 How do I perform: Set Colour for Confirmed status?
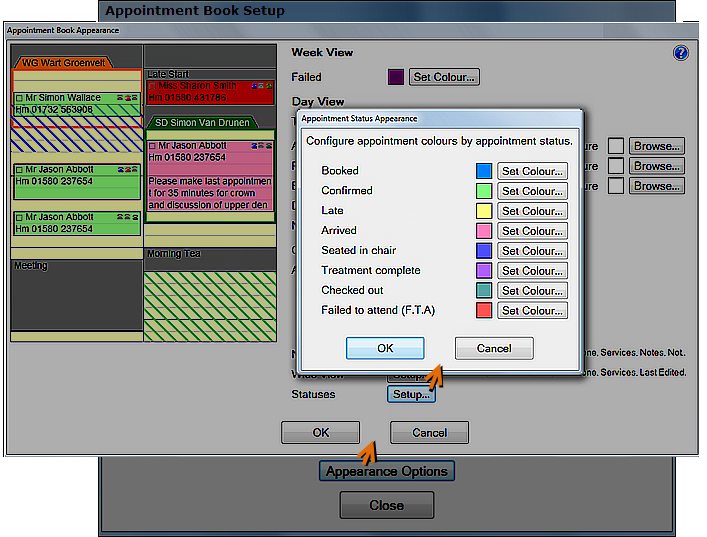pyautogui.click(x=532, y=191)
